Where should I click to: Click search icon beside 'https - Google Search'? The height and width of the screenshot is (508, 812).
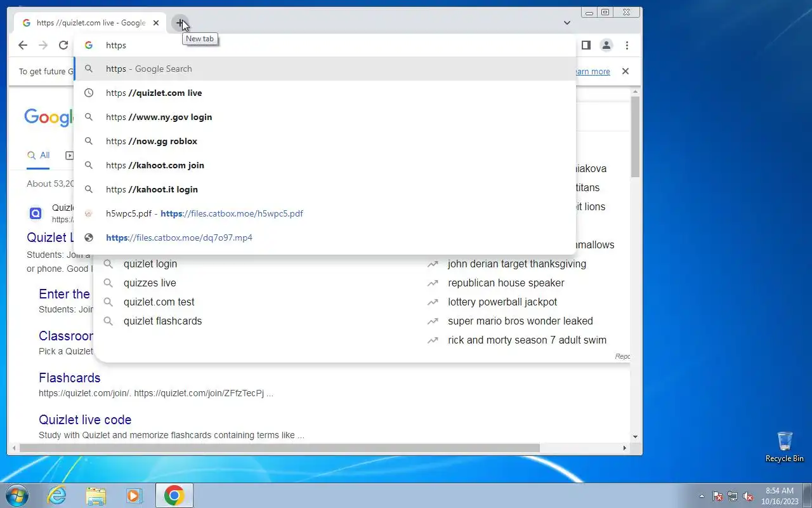click(x=89, y=69)
